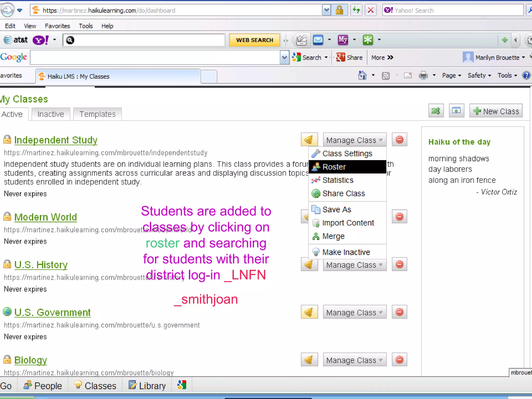
Task: Click the red remove icon for Independent Study
Action: 399,140
